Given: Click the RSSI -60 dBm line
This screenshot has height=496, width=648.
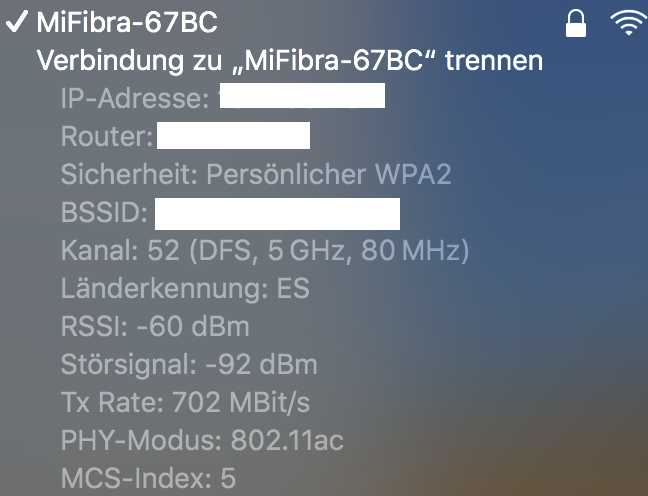Looking at the screenshot, I should [x=155, y=327].
